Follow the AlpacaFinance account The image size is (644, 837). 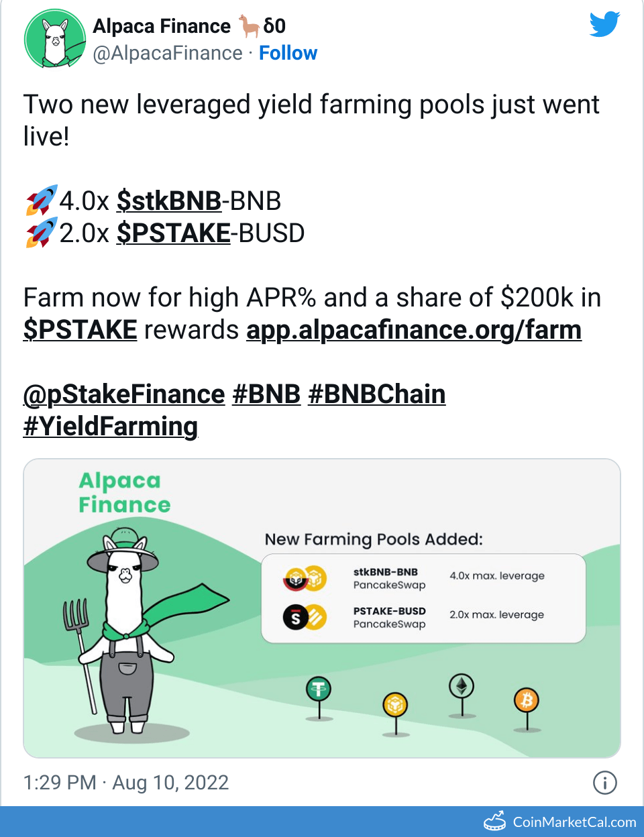pyautogui.click(x=288, y=53)
